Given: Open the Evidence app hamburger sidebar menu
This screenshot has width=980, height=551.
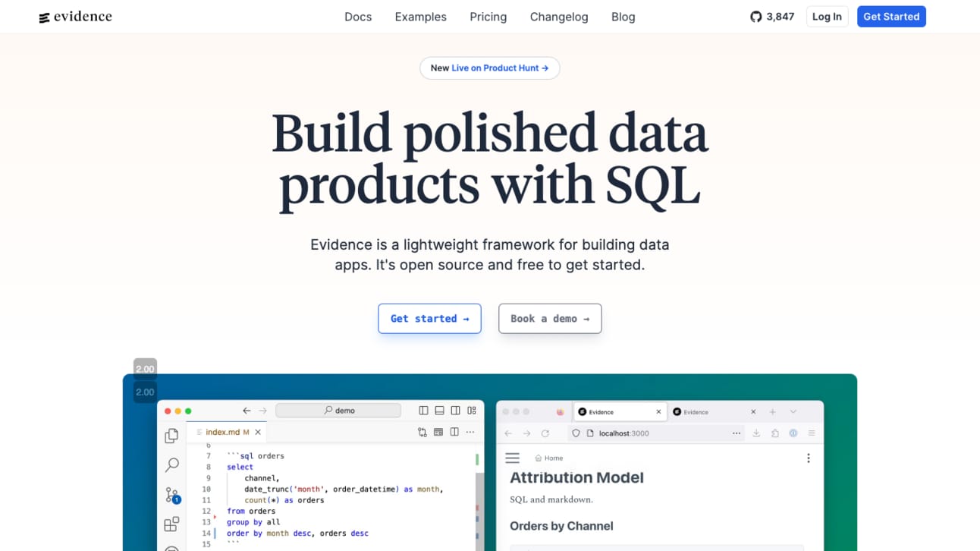Looking at the screenshot, I should pyautogui.click(x=513, y=458).
